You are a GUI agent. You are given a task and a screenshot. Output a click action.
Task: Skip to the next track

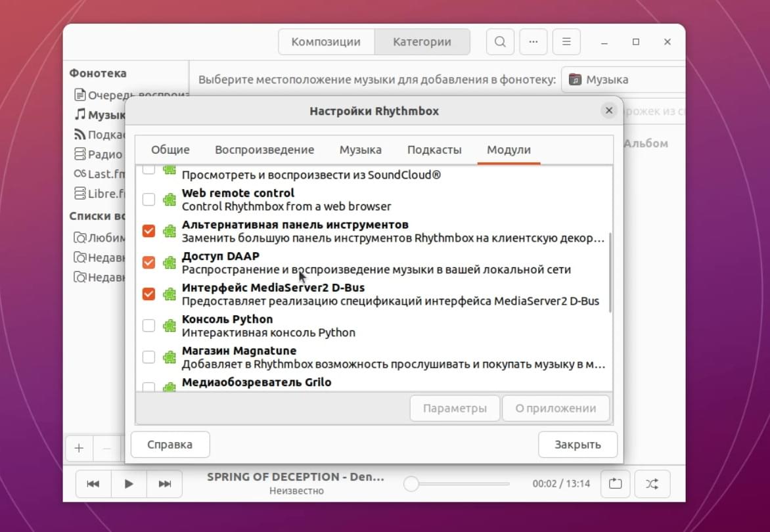click(164, 484)
